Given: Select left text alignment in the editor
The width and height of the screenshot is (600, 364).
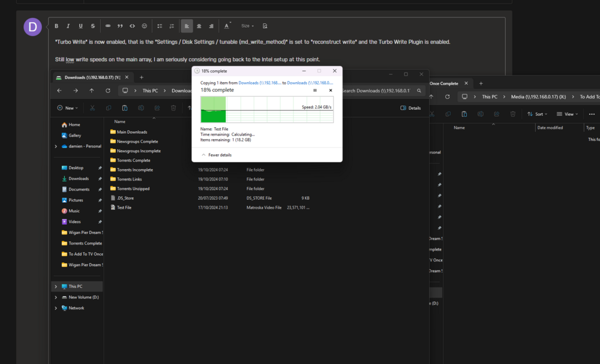Looking at the screenshot, I should tap(187, 26).
